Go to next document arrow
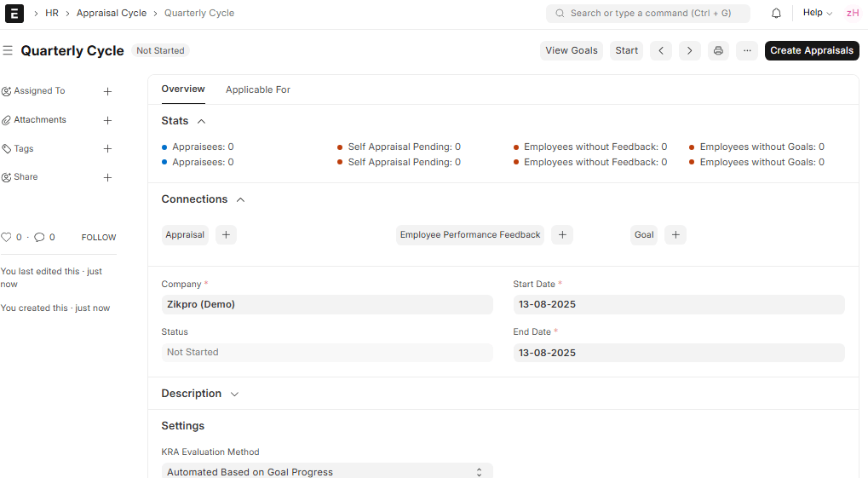This screenshot has height=478, width=868. [690, 50]
